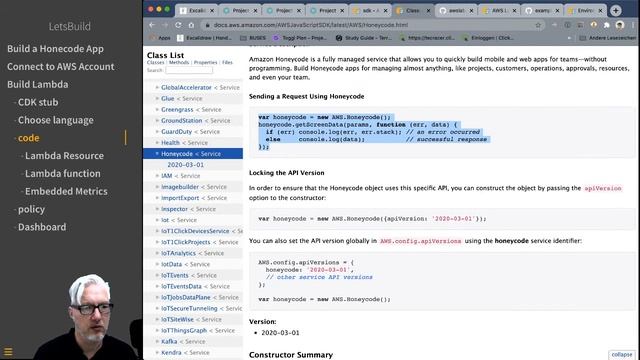Switch to the sdk browser tab

[x=370, y=11]
